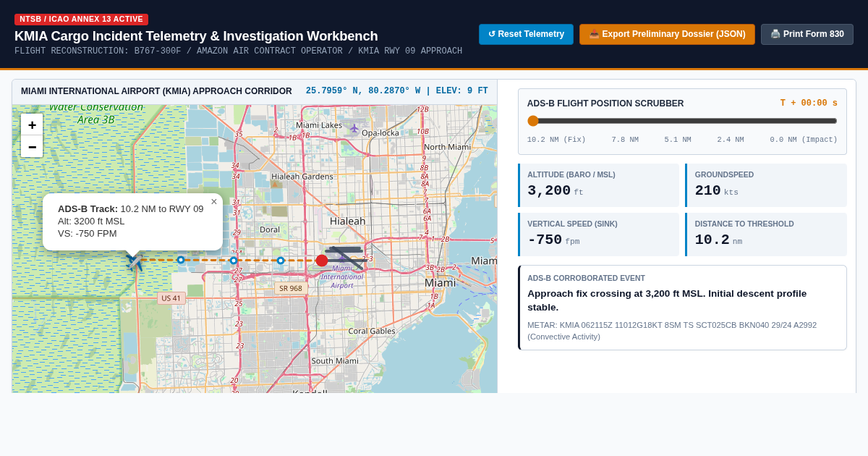
Task: Click the North Miami label on map
Action: 447,147
